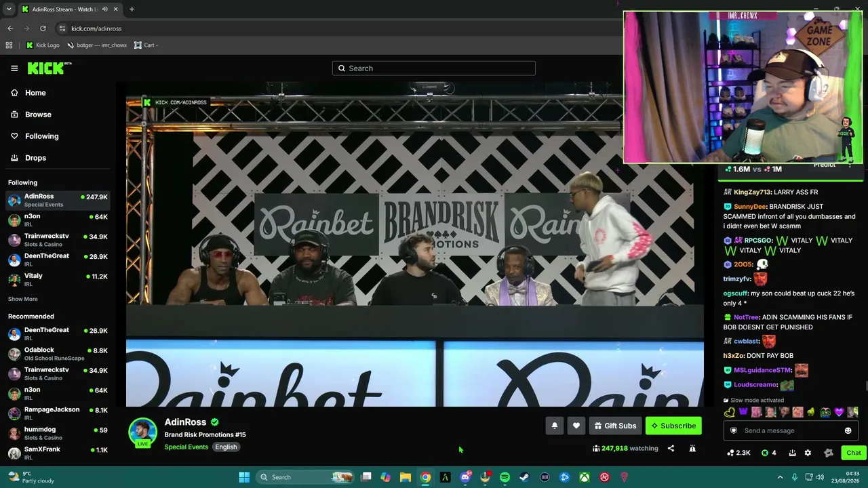Open the Kick hamburger sidebar menu

tap(14, 68)
